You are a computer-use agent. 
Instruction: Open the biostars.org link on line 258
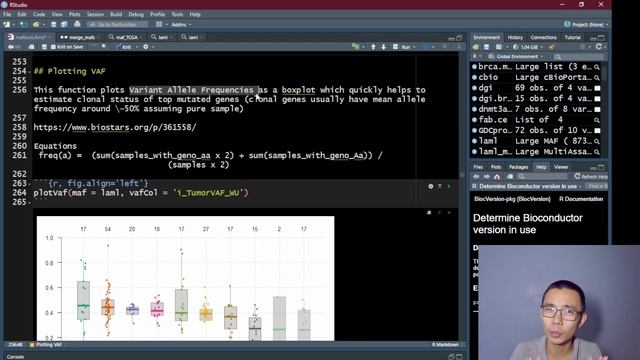(x=115, y=127)
